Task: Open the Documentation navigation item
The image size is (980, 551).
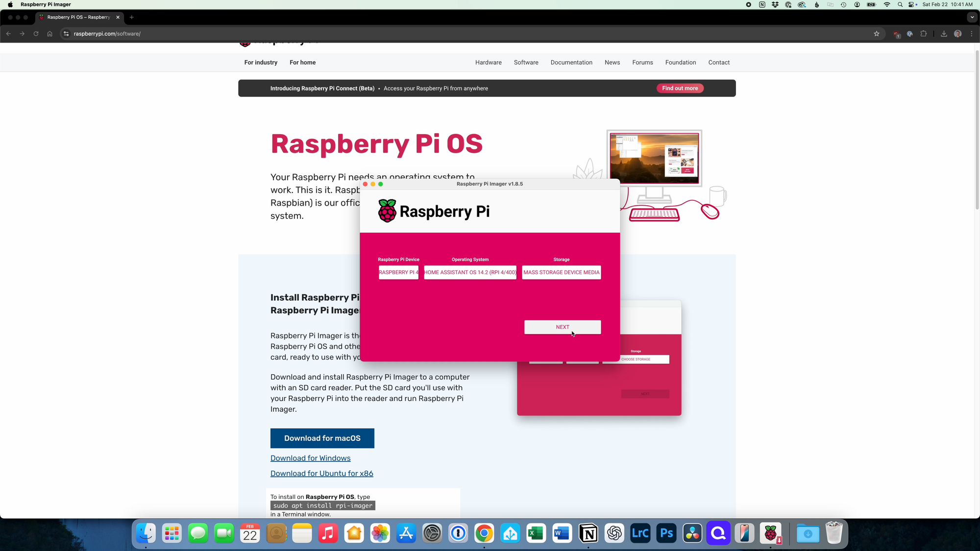Action: 571,63
